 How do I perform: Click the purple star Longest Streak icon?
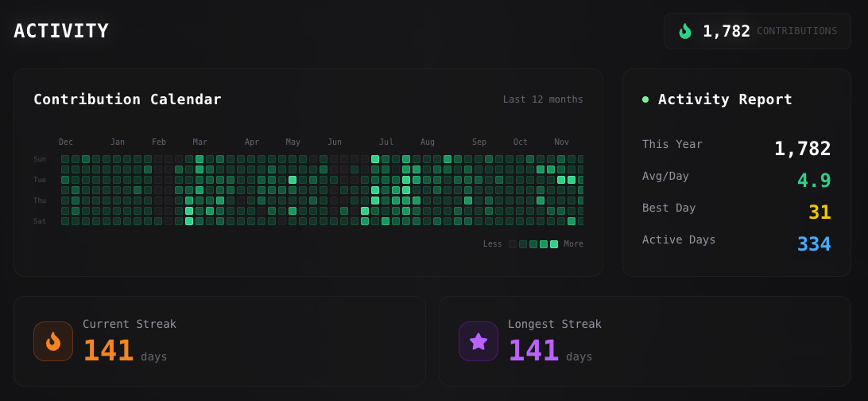coord(479,341)
